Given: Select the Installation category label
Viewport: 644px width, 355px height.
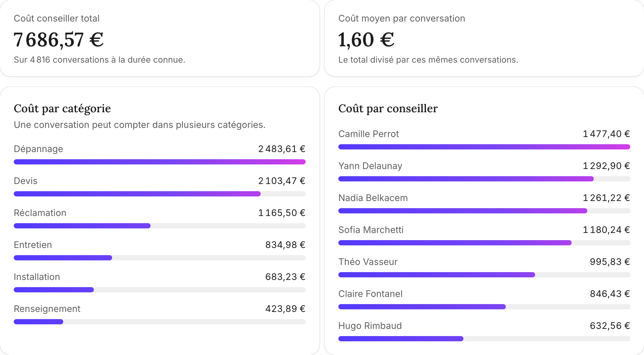Looking at the screenshot, I should point(37,277).
